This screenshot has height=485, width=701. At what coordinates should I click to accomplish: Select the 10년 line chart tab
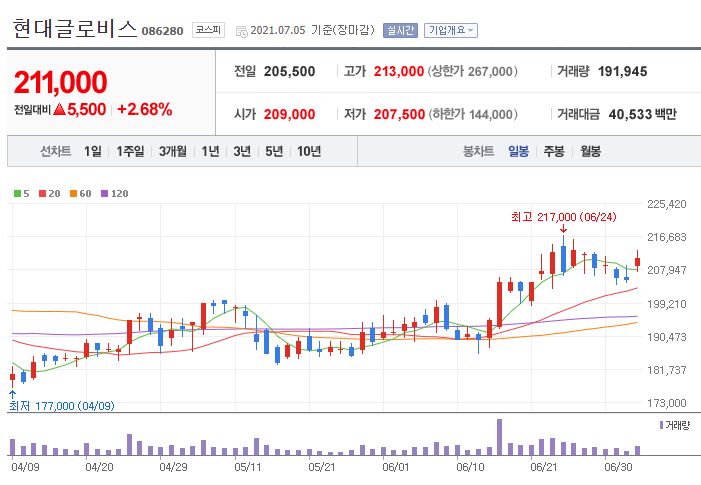pyautogui.click(x=309, y=152)
